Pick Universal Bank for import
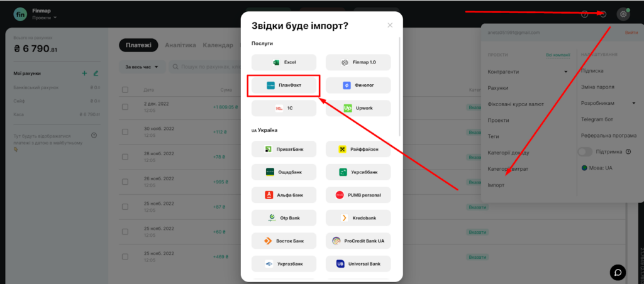Image resolution: width=644 pixels, height=284 pixels. [x=358, y=264]
